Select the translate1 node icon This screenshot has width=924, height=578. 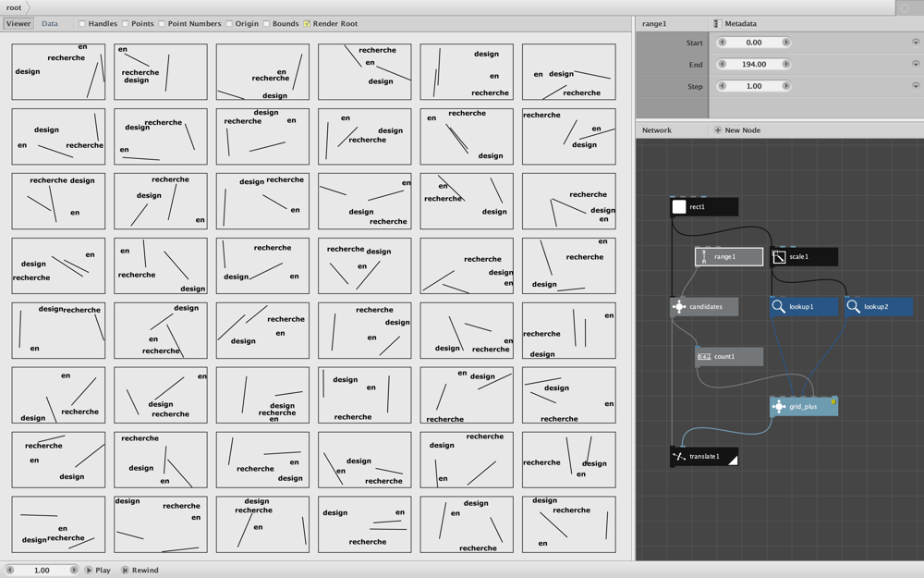(x=679, y=457)
